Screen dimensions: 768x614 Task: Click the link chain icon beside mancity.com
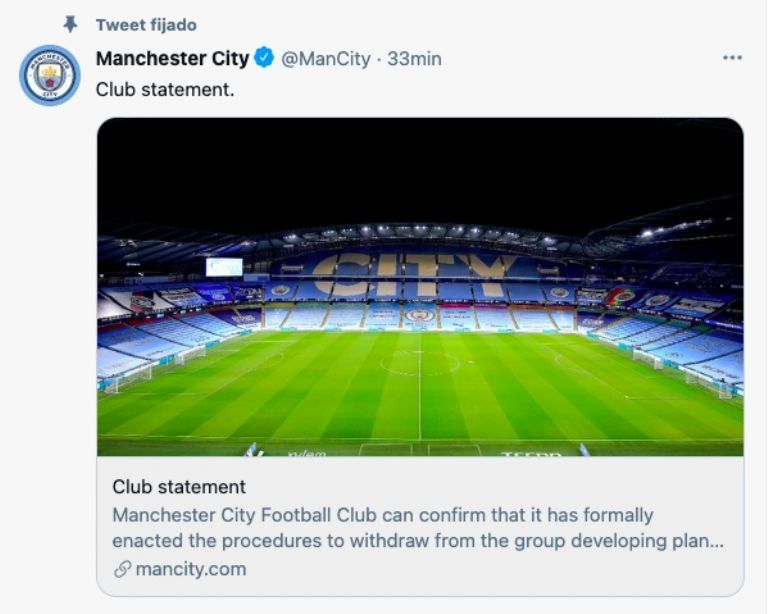(122, 569)
